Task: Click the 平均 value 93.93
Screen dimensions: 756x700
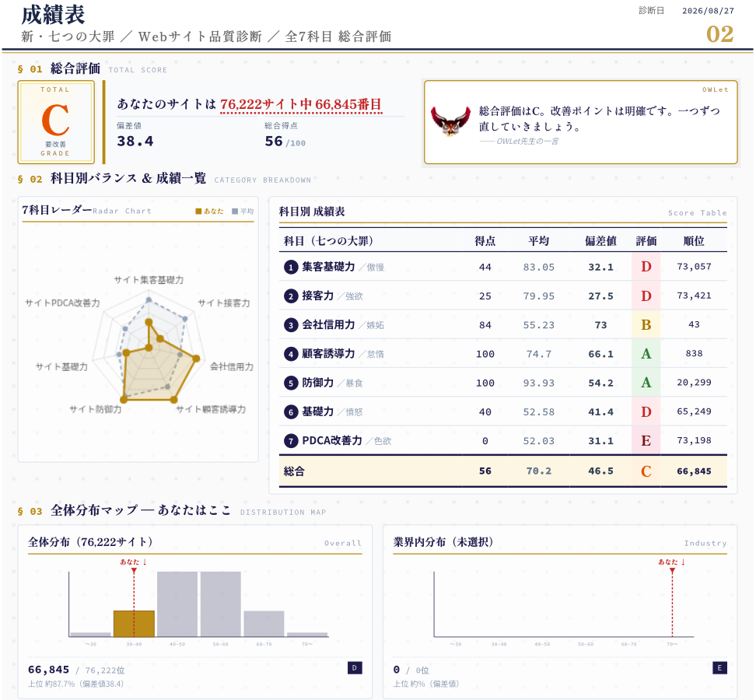Action: click(x=538, y=383)
